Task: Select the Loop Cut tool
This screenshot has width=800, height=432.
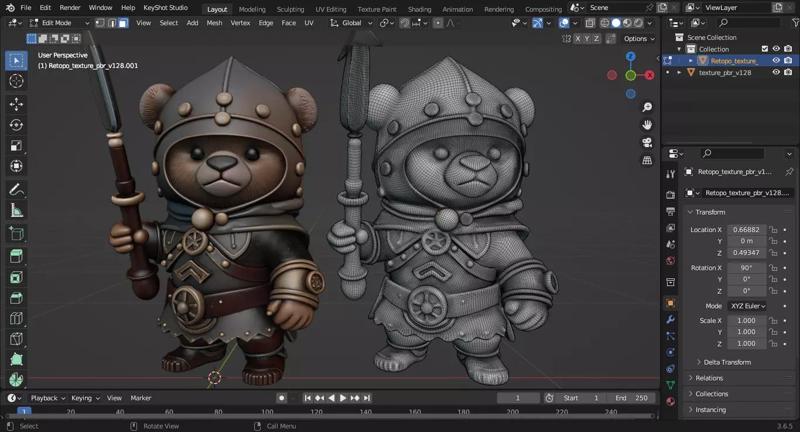Action: pyautogui.click(x=16, y=319)
